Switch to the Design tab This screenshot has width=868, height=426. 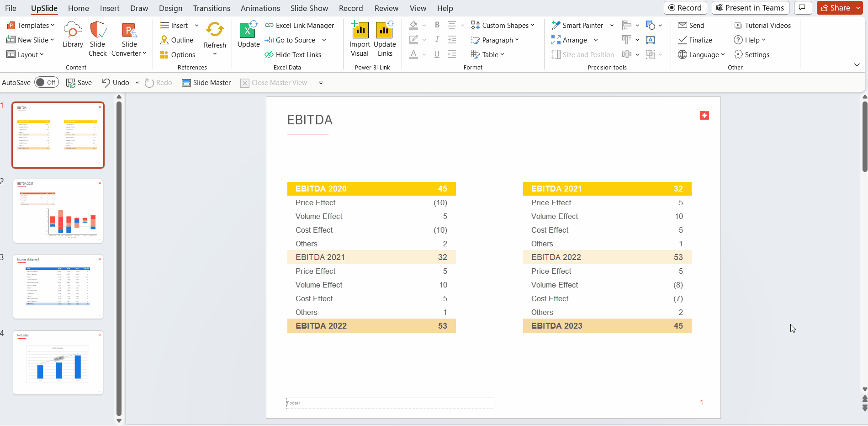pos(171,8)
